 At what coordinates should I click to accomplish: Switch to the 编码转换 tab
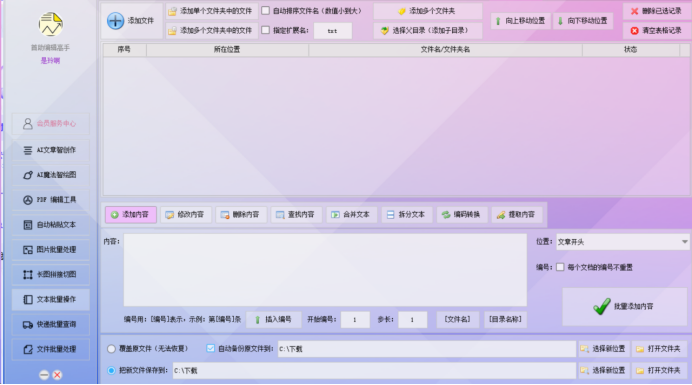click(x=462, y=215)
